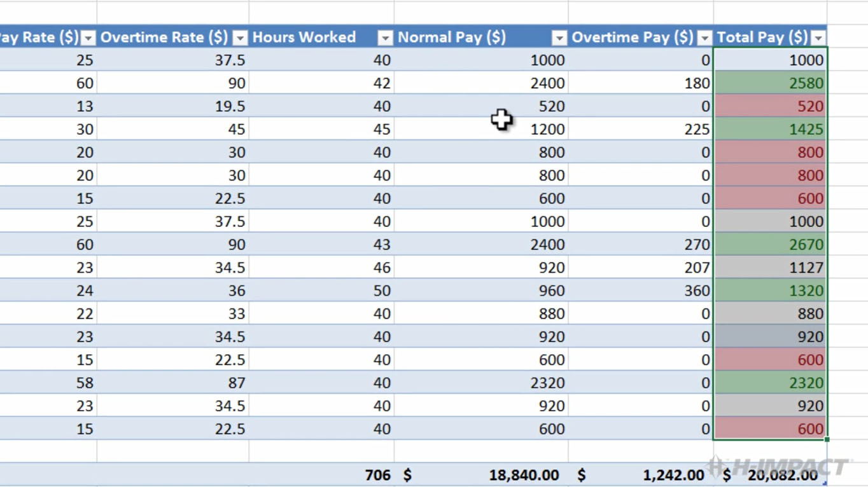This screenshot has height=487, width=868.
Task: Click the Total Pay cell 880
Action: 770,313
